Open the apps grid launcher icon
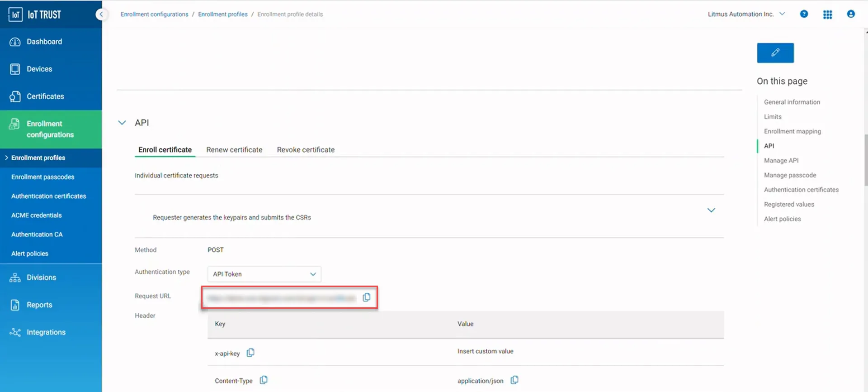Screen dimensions: 868x392 828,14
